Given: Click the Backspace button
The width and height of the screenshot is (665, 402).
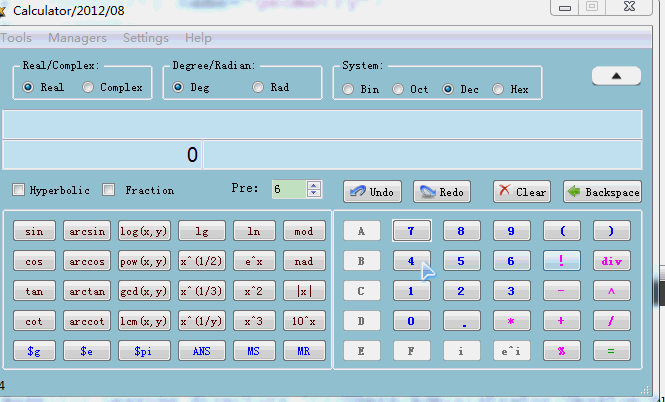Looking at the screenshot, I should (602, 192).
